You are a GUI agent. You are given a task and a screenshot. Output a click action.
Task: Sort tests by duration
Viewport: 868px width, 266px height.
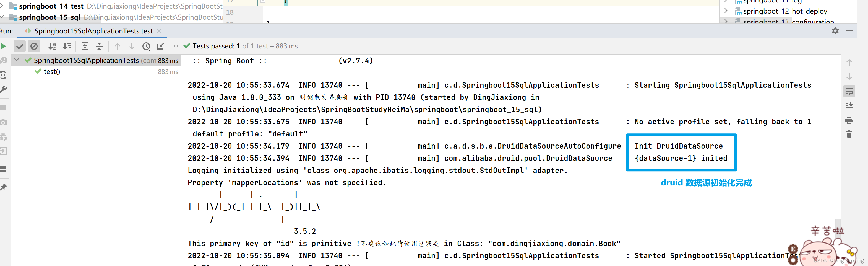(67, 46)
